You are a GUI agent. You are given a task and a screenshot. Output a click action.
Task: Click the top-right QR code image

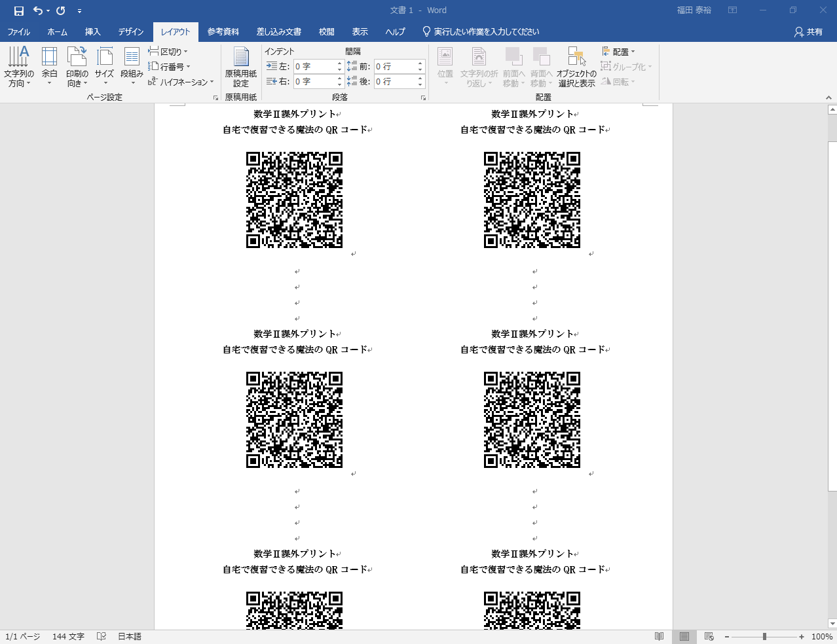(532, 200)
